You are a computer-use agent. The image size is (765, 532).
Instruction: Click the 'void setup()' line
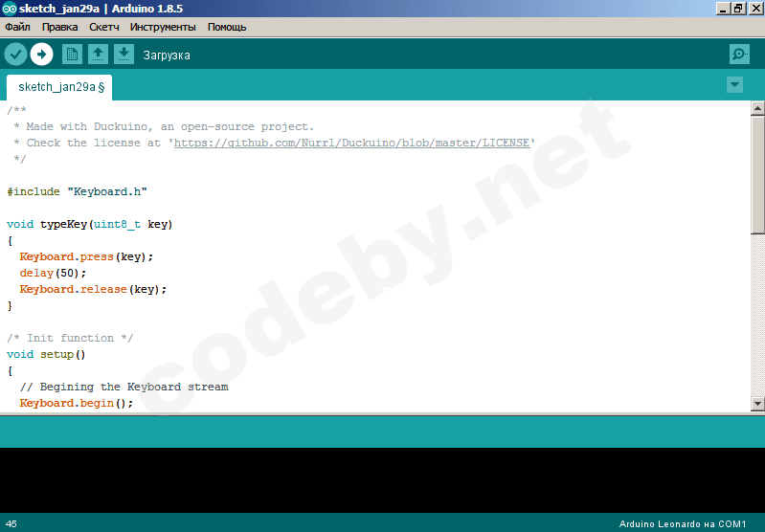click(46, 354)
